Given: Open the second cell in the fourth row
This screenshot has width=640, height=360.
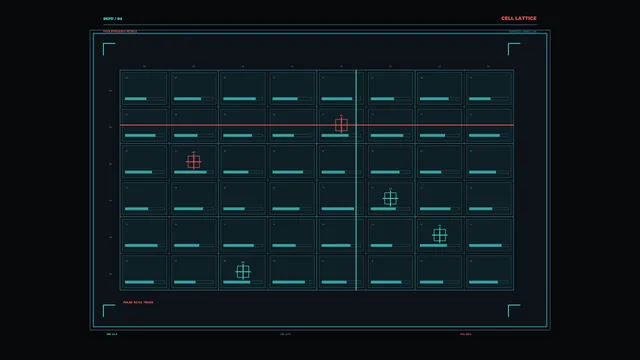Looking at the screenshot, I should (193, 198).
